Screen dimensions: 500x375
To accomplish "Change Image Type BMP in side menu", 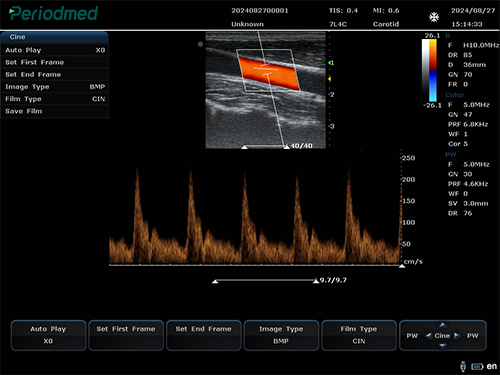I will [x=55, y=87].
